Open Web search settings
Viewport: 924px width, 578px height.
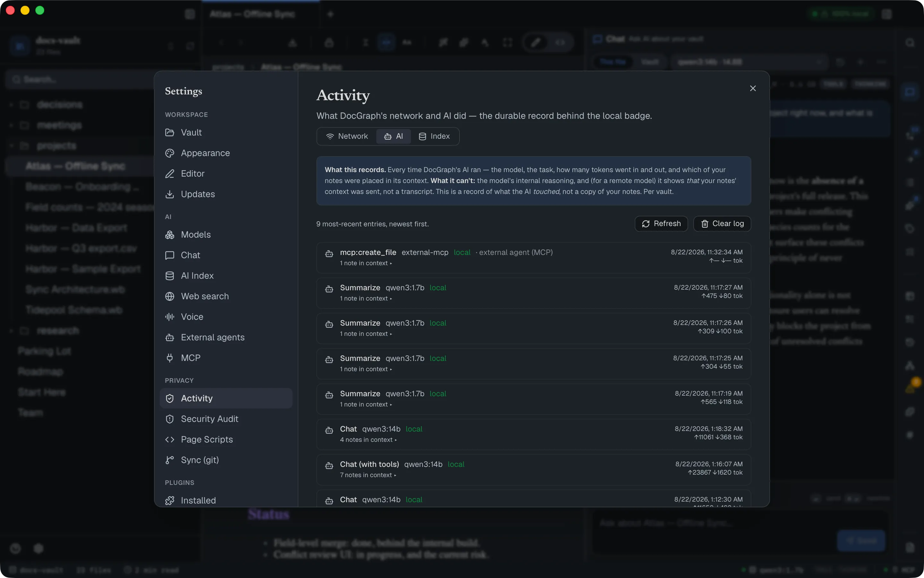pos(226,296)
